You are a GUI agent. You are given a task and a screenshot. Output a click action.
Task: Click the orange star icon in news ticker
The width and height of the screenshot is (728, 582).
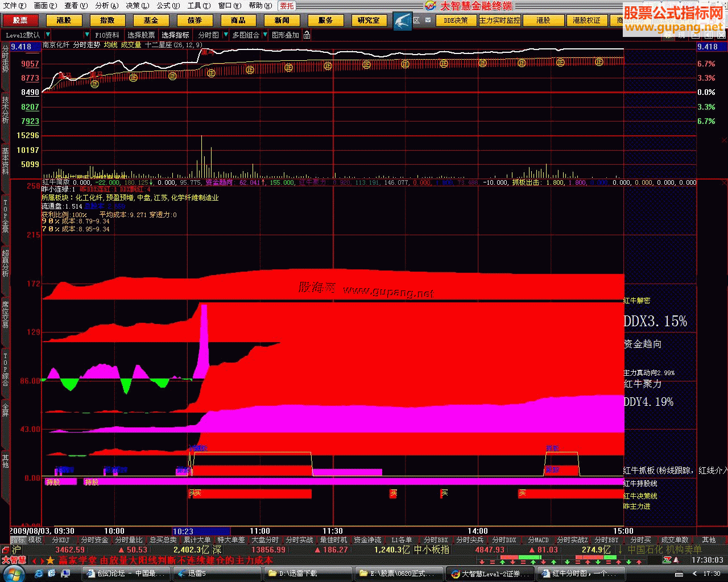pyautogui.click(x=51, y=560)
